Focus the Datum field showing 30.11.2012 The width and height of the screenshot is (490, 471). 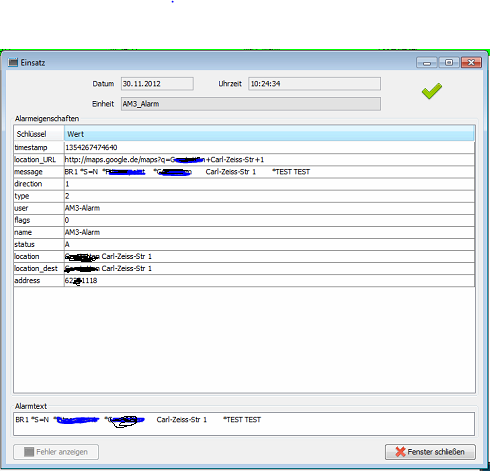(157, 84)
